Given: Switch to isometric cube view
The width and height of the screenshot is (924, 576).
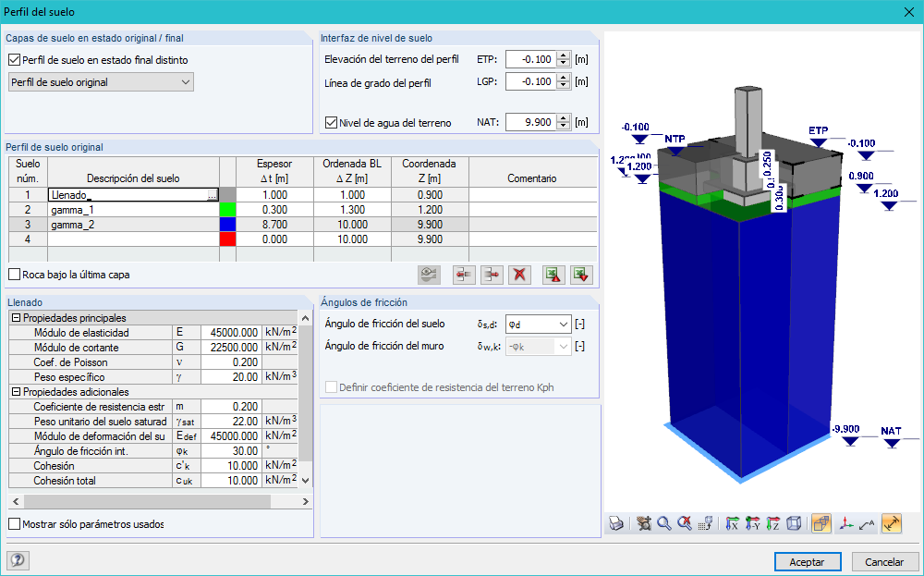Looking at the screenshot, I should [x=794, y=523].
